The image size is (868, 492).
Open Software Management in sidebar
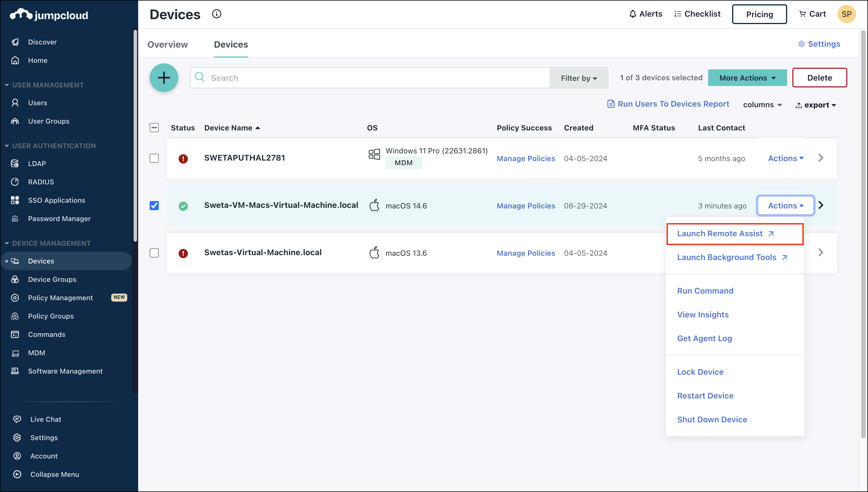pyautogui.click(x=65, y=371)
